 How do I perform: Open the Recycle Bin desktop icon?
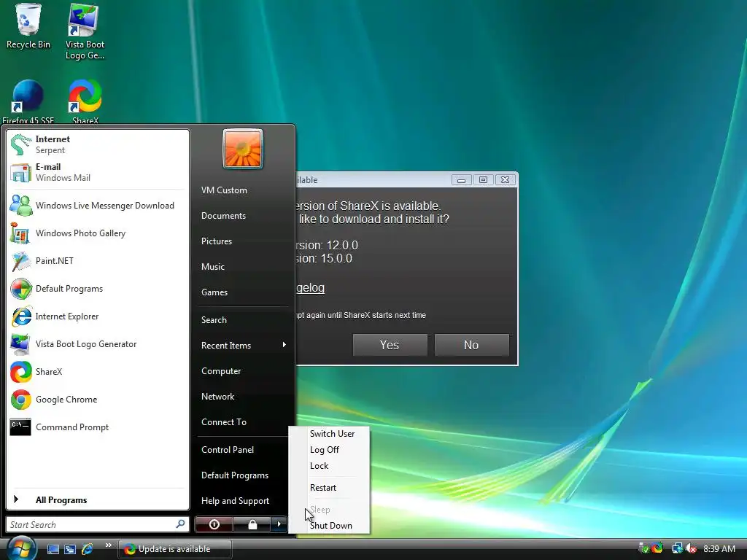[x=28, y=26]
